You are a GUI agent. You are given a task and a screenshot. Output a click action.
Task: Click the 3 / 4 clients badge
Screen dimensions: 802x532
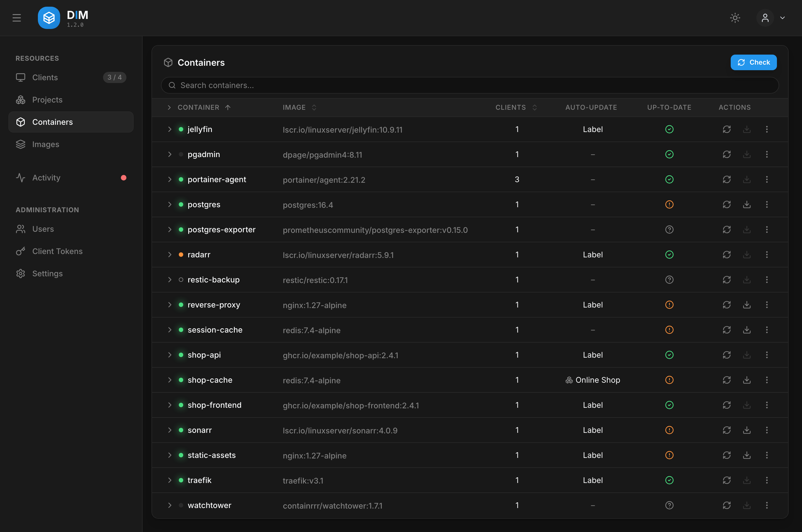[x=115, y=77]
